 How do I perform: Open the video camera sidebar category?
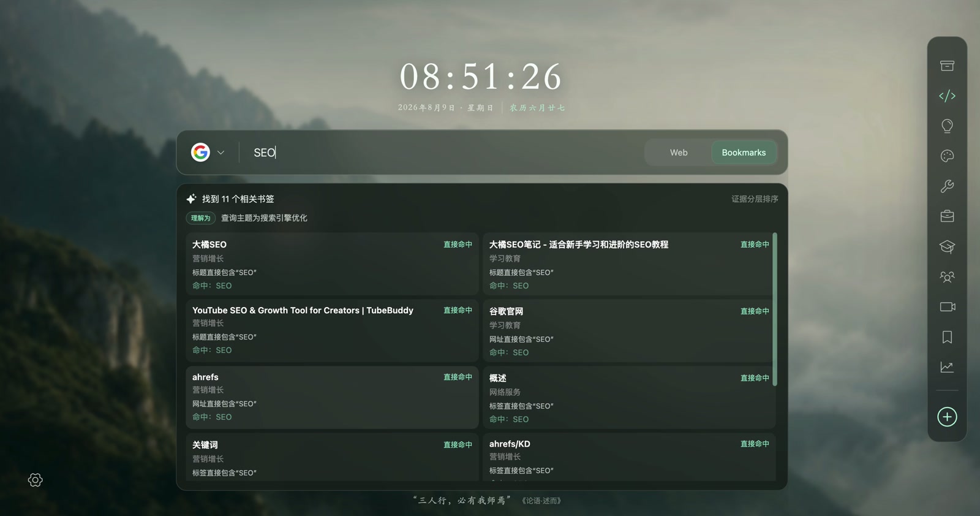point(947,306)
